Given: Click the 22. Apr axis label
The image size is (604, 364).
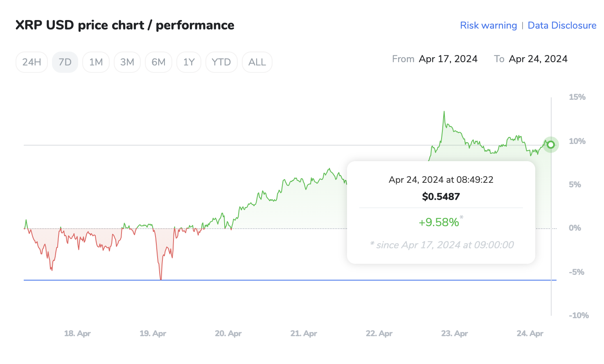Looking at the screenshot, I should [x=379, y=333].
